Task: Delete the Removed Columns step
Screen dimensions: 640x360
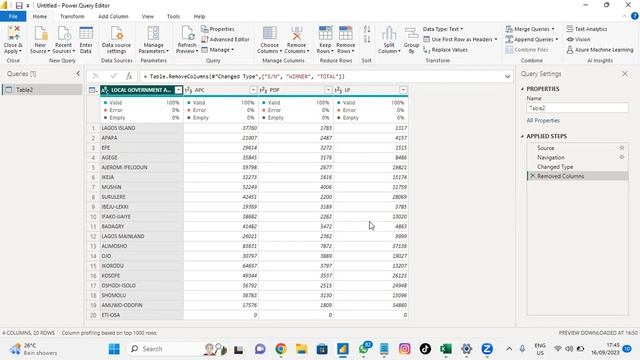Action: tap(532, 176)
